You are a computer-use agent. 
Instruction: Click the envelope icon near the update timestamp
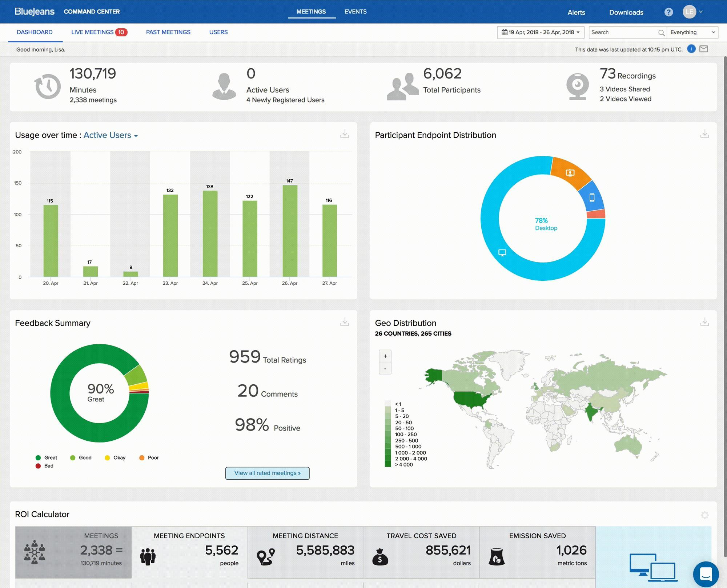(704, 49)
